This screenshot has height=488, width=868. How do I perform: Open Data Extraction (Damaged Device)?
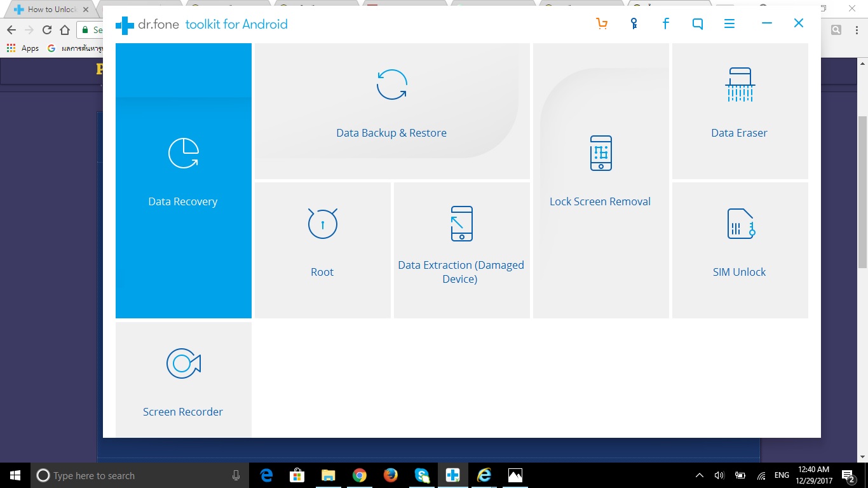tap(462, 250)
